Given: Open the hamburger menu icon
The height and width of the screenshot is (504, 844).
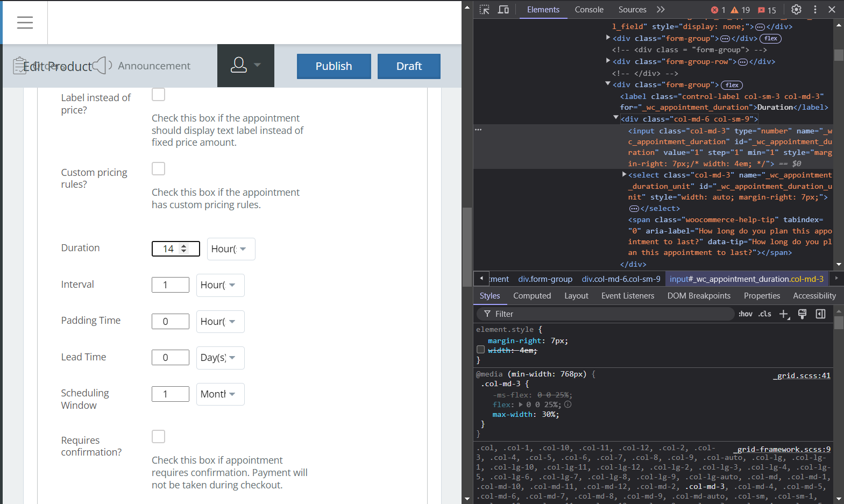Looking at the screenshot, I should pyautogui.click(x=25, y=23).
